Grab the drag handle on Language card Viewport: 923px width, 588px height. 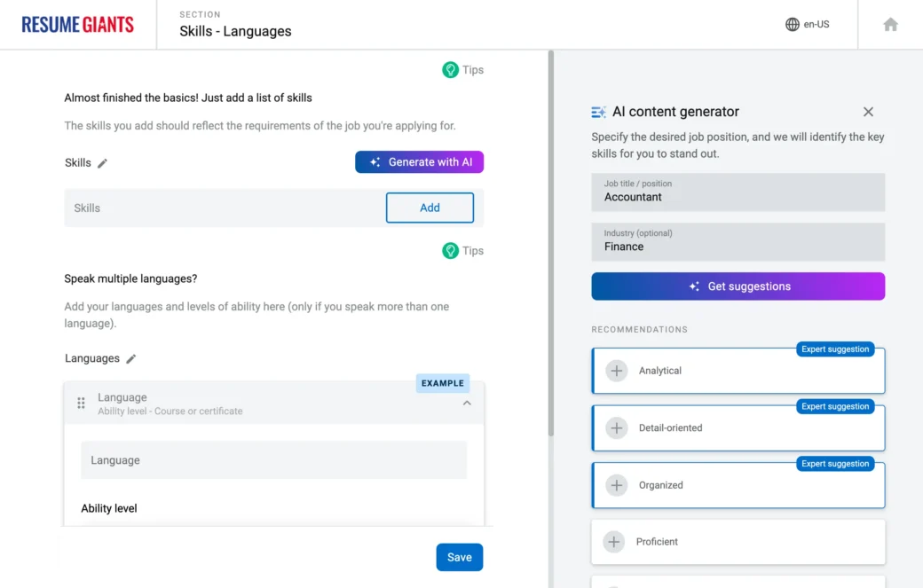tap(81, 404)
